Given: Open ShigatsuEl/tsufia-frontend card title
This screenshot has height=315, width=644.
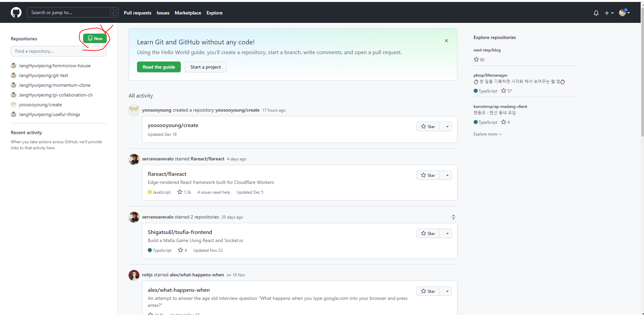Looking at the screenshot, I should 180,232.
